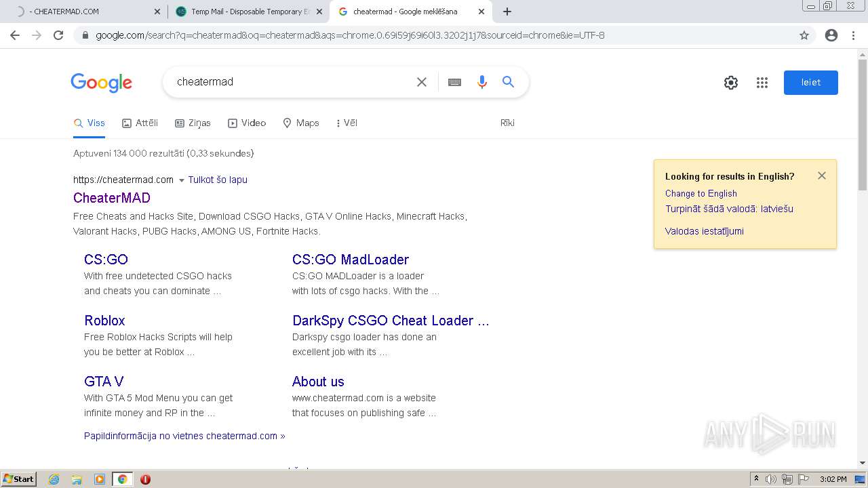Click Change to English link

(701, 193)
